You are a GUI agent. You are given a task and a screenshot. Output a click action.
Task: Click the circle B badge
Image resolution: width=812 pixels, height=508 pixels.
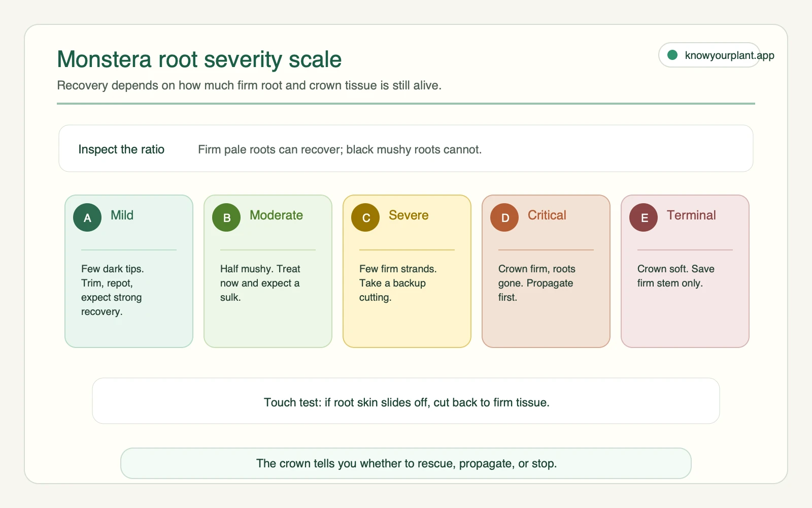tap(226, 217)
